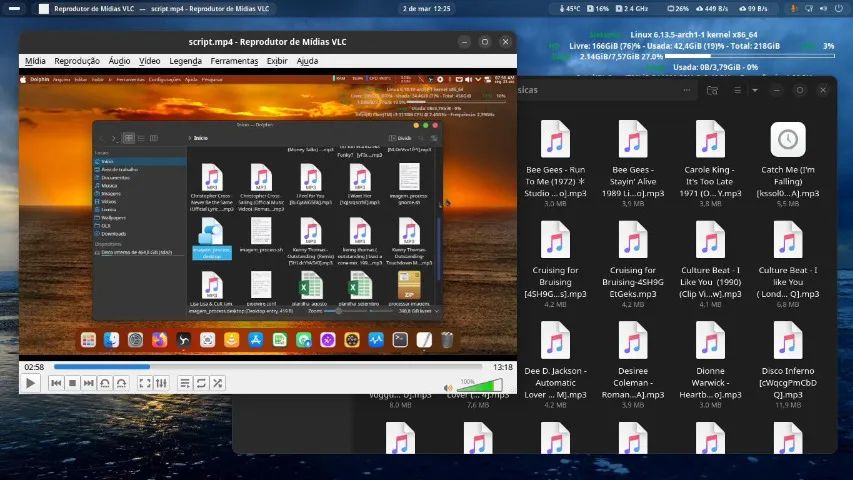Select Desiree Coleman - Roman... mp3 file

(633, 364)
